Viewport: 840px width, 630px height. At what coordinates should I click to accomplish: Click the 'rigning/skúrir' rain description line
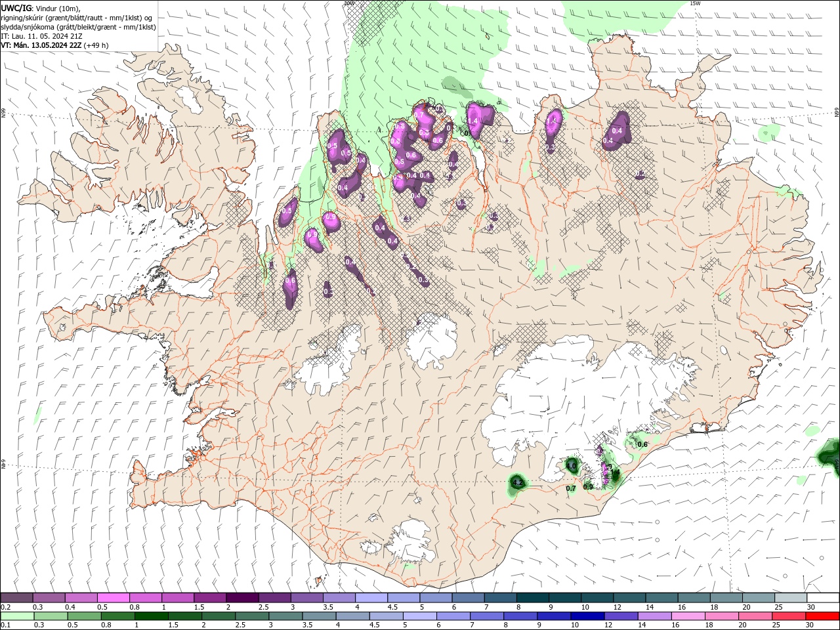(77, 18)
